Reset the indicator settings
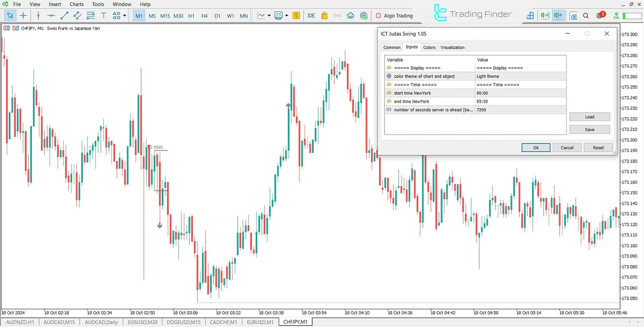 [x=598, y=147]
